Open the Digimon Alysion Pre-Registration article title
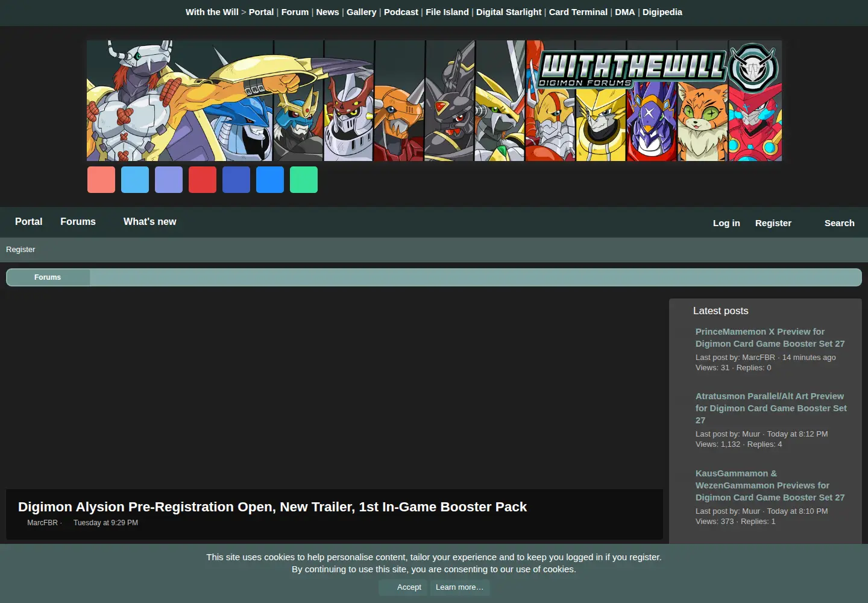Image resolution: width=868 pixels, height=603 pixels. pyautogui.click(x=272, y=507)
